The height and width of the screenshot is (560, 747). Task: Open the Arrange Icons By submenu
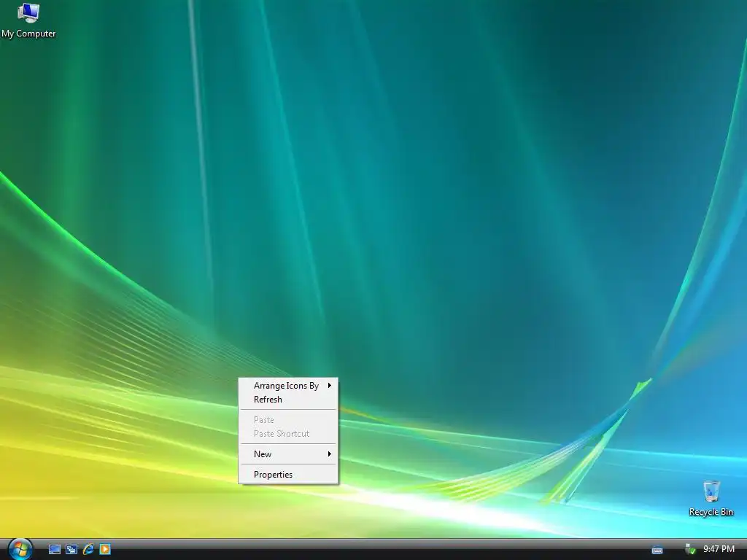[x=288, y=386]
